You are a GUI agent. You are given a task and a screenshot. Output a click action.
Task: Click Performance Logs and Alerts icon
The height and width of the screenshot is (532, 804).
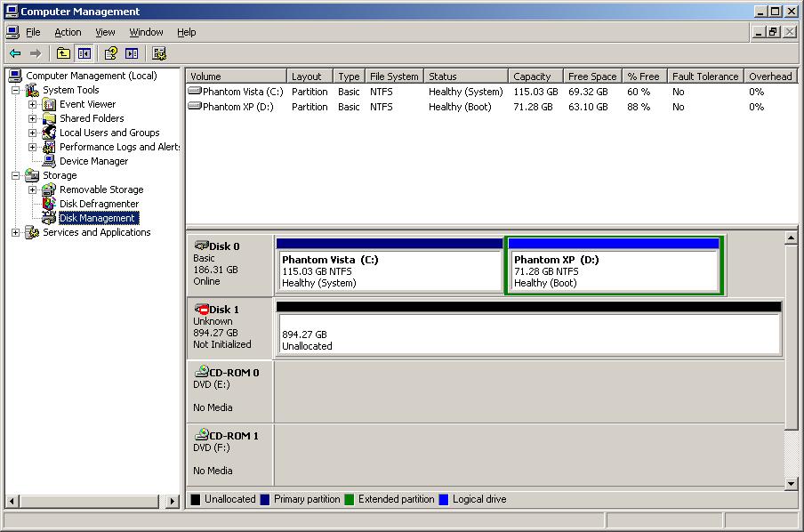49,147
